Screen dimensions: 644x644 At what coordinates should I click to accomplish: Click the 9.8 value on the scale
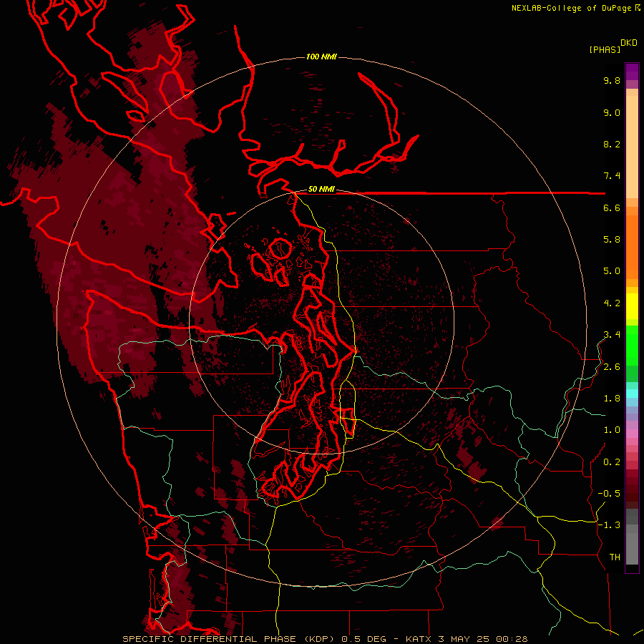point(612,80)
